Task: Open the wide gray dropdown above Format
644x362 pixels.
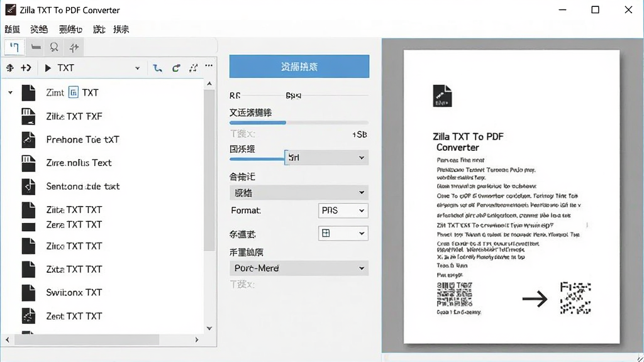Action: click(299, 192)
